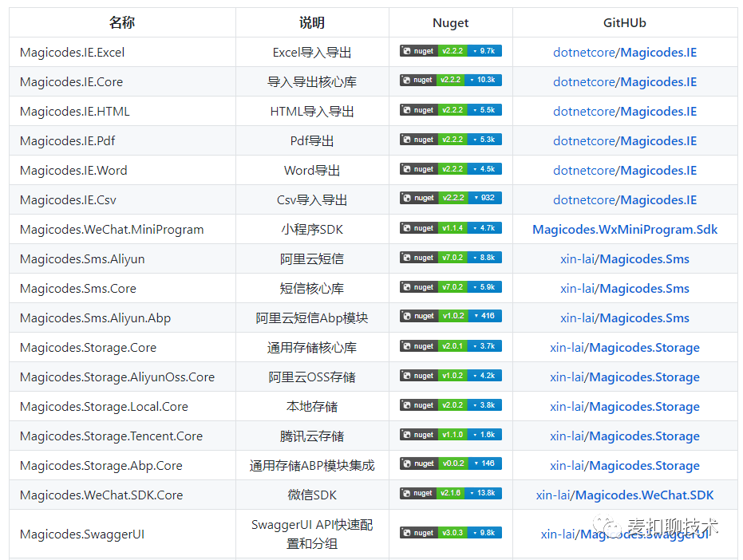743x560 pixels.
Task: Open the Magicodes.Storage link for Magicodes.Storage.Core
Action: tap(625, 348)
